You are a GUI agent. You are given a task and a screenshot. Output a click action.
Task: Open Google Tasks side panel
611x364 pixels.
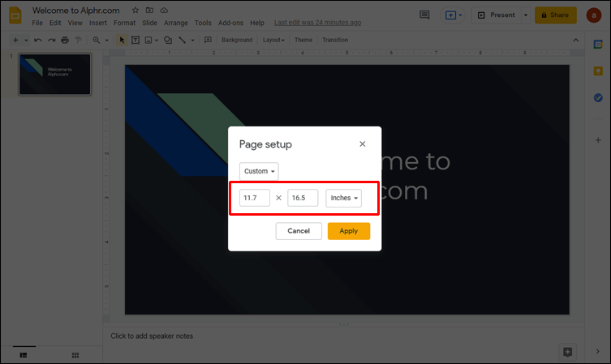(x=598, y=98)
